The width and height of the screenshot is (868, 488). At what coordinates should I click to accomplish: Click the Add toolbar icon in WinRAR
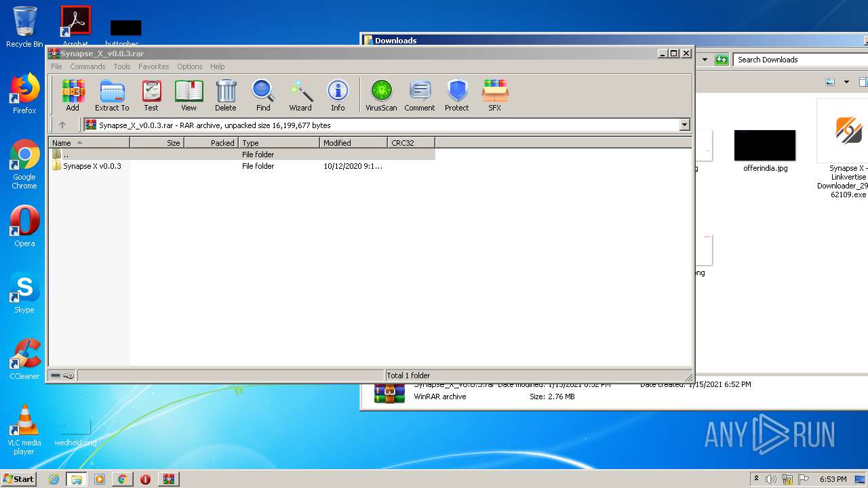point(73,95)
